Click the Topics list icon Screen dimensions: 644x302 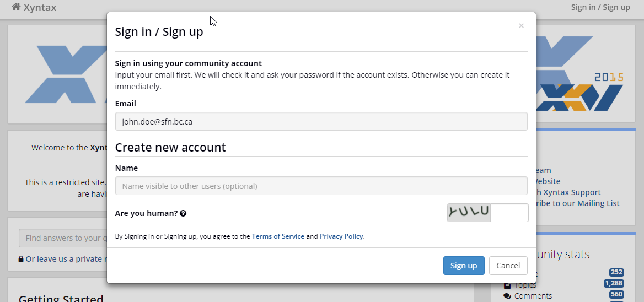pyautogui.click(x=507, y=285)
